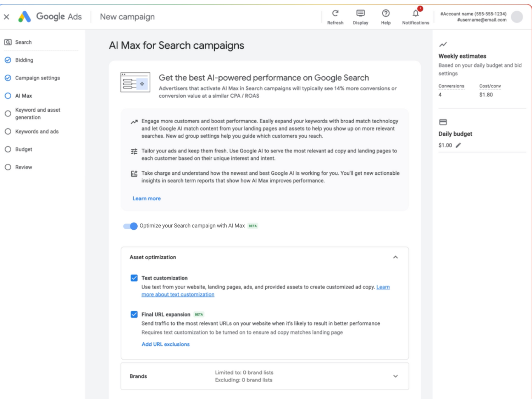
Task: Select the Budget step in sidebar
Action: tap(24, 149)
